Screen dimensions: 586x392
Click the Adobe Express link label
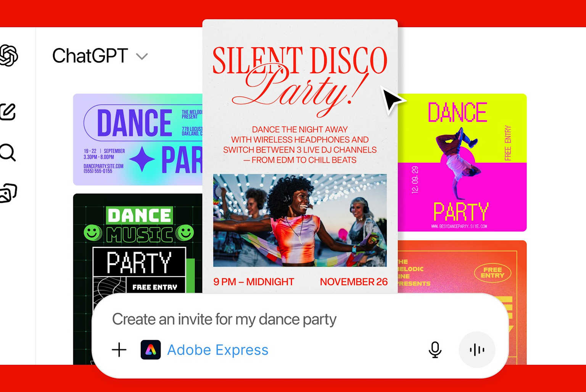(218, 350)
